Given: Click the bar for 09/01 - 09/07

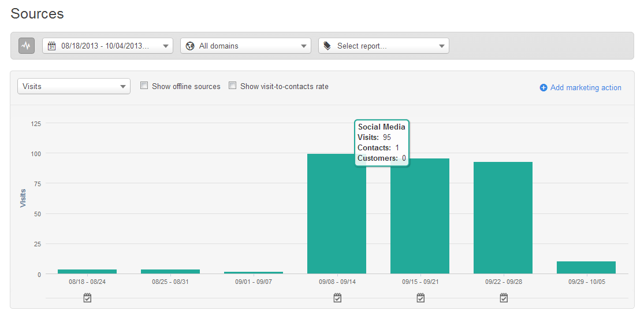Looking at the screenshot, I should click(254, 272).
